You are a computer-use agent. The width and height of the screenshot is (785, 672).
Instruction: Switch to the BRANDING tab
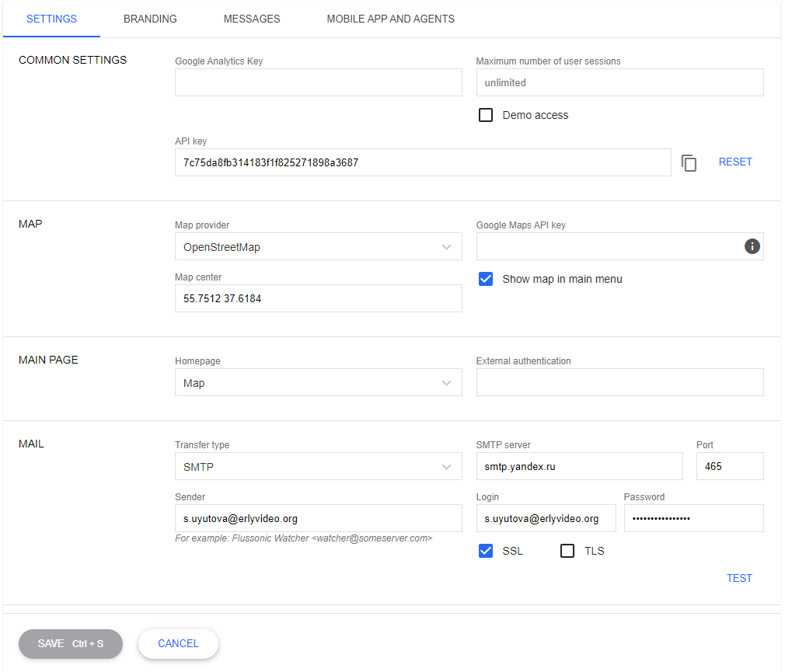pyautogui.click(x=150, y=19)
